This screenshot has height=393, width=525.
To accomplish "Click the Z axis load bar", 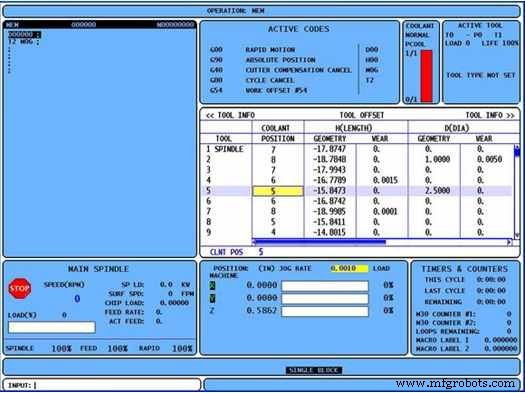I will tap(325, 312).
